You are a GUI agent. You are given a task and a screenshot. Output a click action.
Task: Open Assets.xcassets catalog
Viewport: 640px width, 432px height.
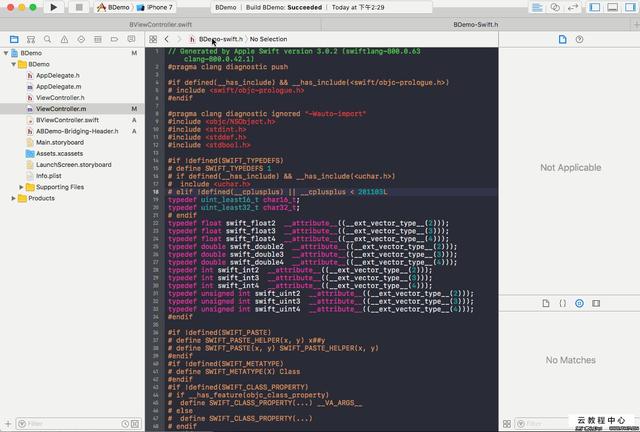click(x=59, y=154)
